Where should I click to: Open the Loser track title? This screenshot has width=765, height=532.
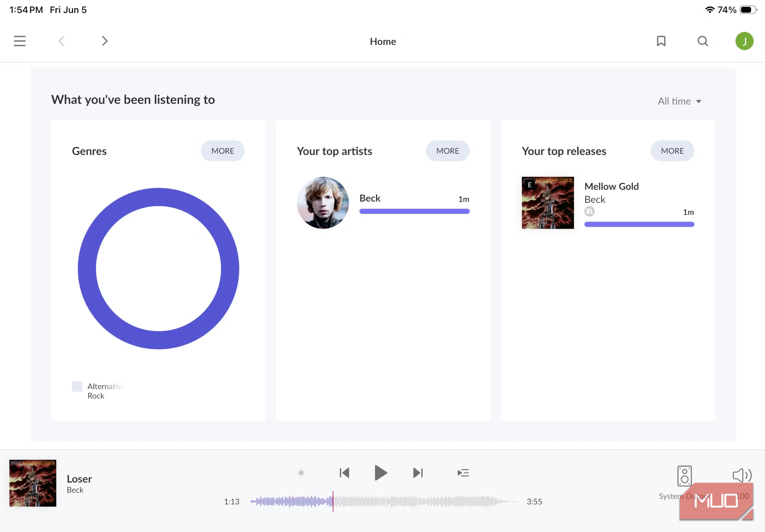click(79, 478)
